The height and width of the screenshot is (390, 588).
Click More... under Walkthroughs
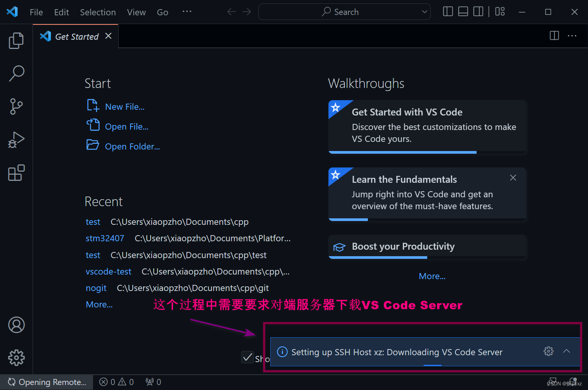[x=432, y=276]
